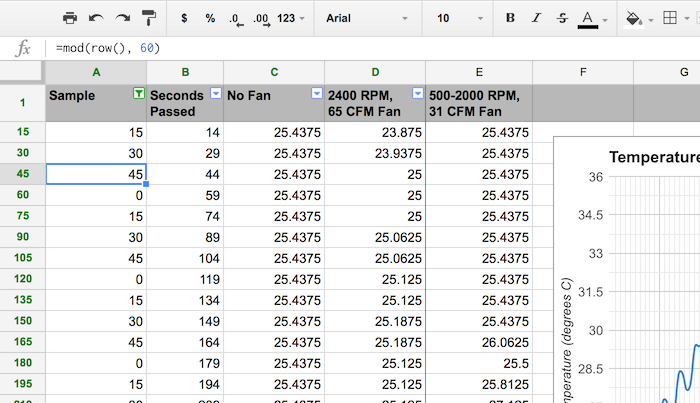Redo the last action
Screen dimensions: 700x403
[x=122, y=18]
